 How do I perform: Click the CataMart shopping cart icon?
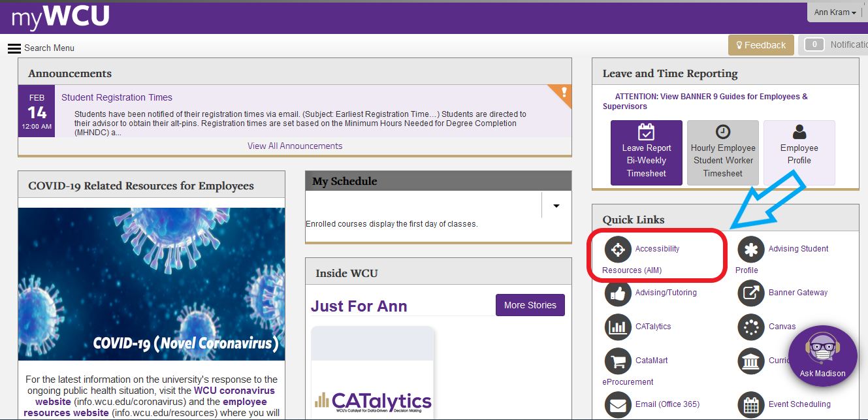pyautogui.click(x=618, y=361)
